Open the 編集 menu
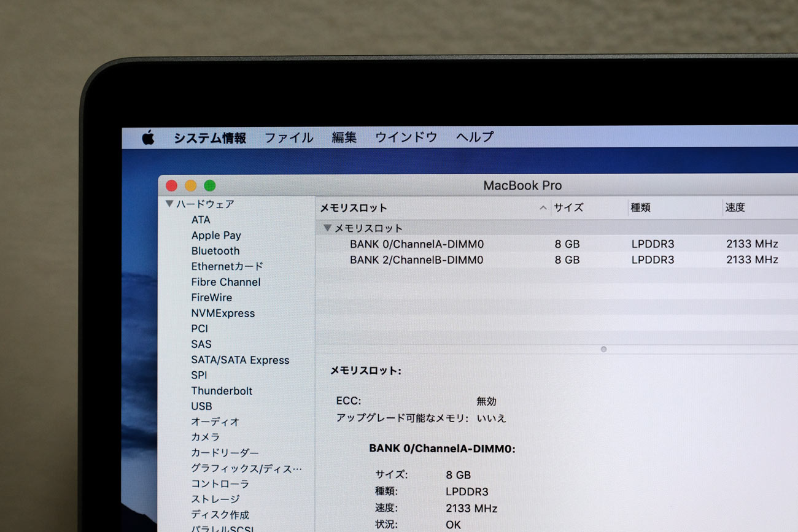Viewport: 798px width, 532px height. [x=344, y=137]
